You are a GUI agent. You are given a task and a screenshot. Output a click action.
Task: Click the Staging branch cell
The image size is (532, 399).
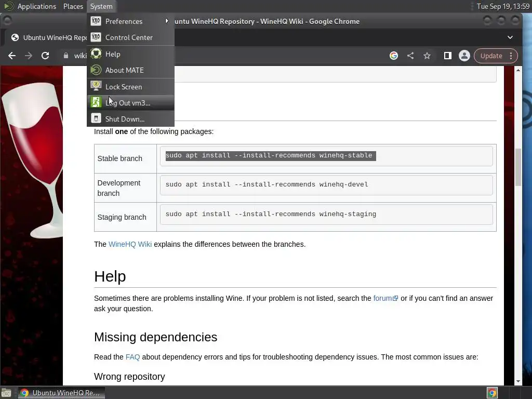click(x=125, y=217)
